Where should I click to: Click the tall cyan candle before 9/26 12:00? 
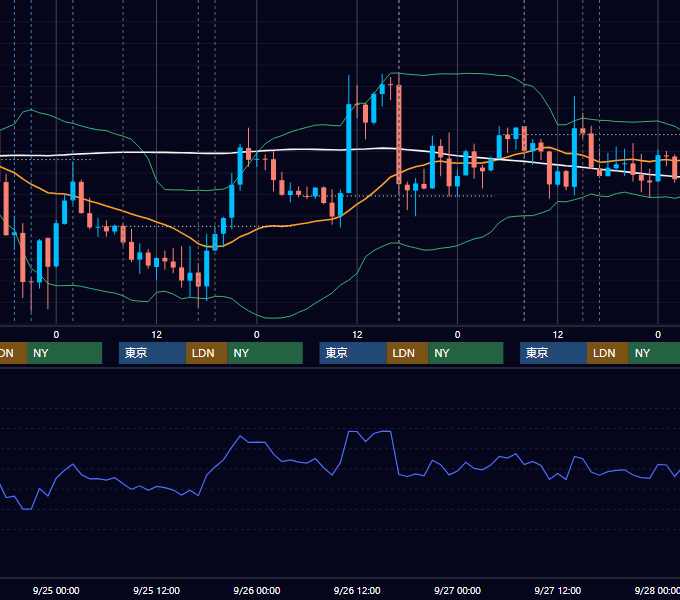pos(349,148)
